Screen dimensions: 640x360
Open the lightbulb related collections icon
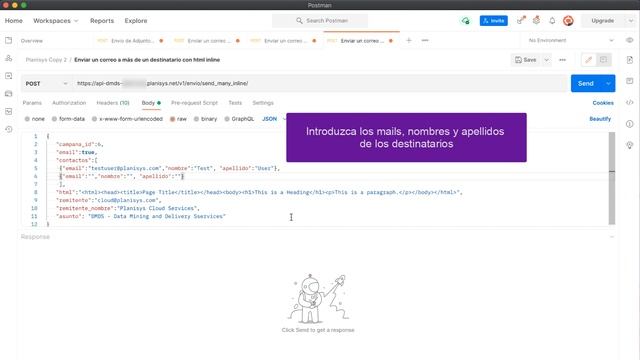pos(629,145)
